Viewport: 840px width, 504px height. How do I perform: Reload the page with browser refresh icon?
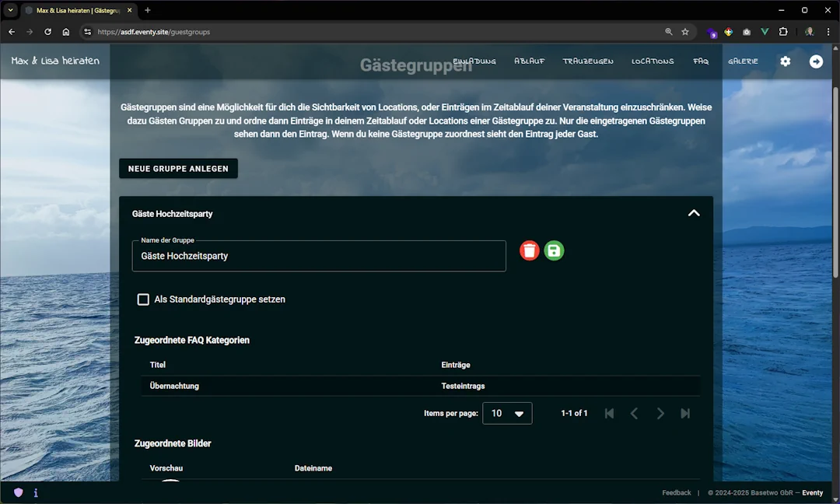coord(47,32)
